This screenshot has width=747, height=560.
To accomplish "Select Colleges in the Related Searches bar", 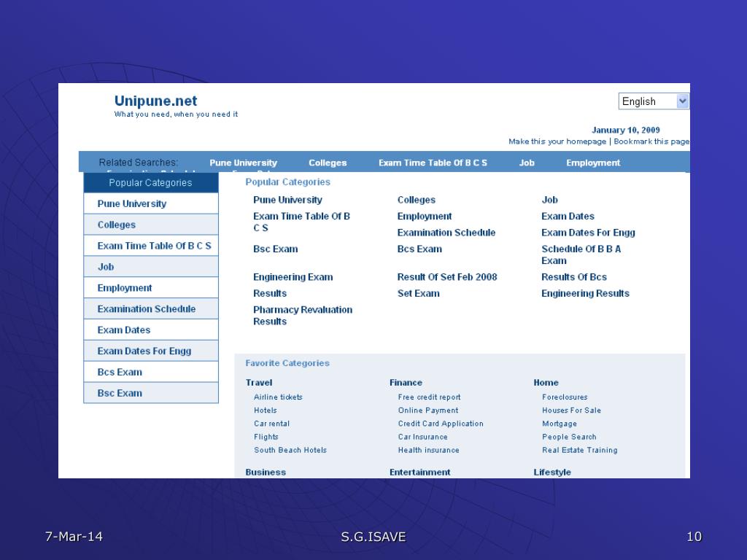I will click(328, 163).
